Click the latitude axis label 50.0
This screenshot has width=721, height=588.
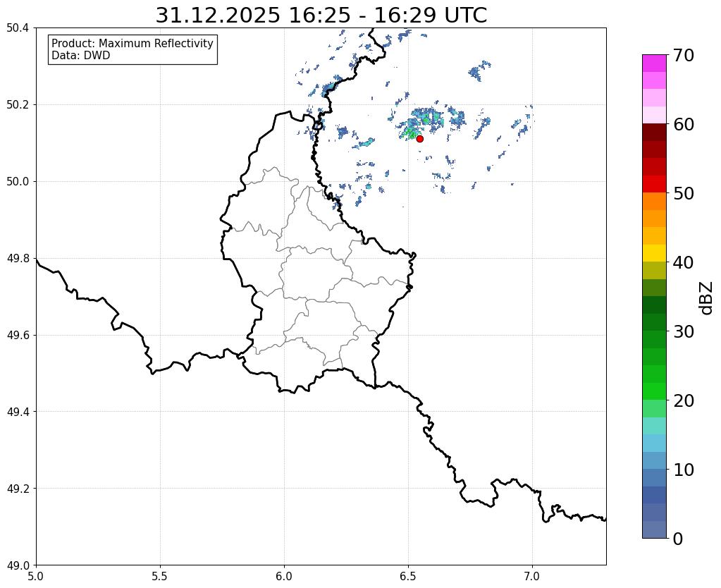click(x=18, y=182)
